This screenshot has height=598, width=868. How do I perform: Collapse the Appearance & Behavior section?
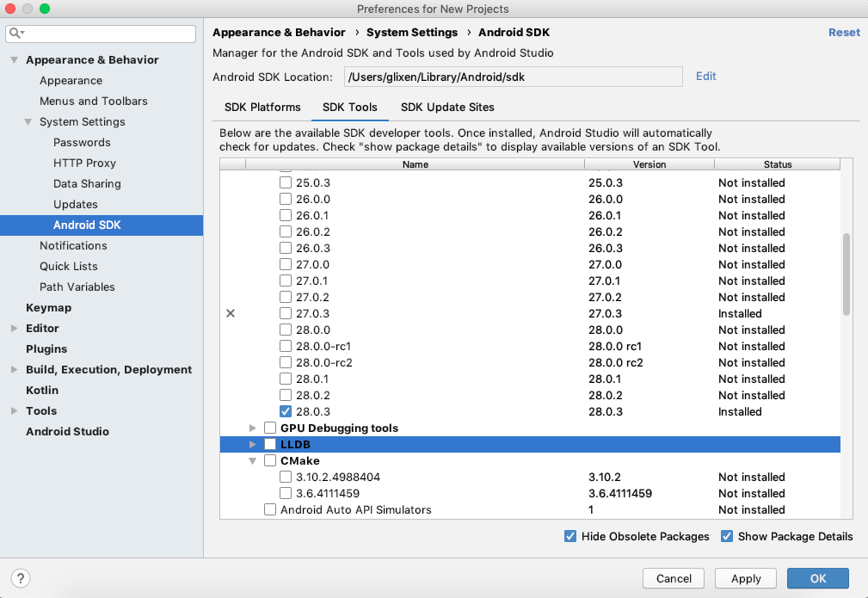[x=15, y=60]
